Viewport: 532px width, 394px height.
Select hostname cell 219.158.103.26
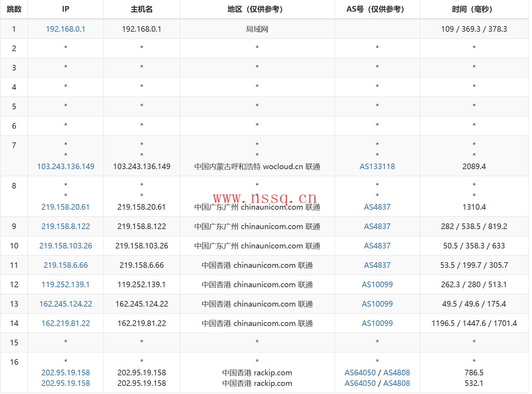tap(142, 246)
